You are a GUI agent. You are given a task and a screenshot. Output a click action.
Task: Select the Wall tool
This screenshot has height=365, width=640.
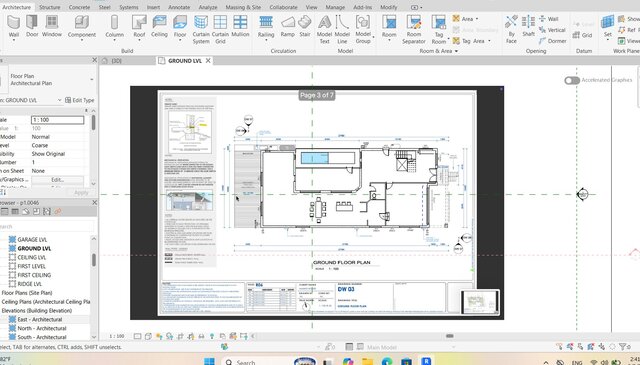click(13, 26)
